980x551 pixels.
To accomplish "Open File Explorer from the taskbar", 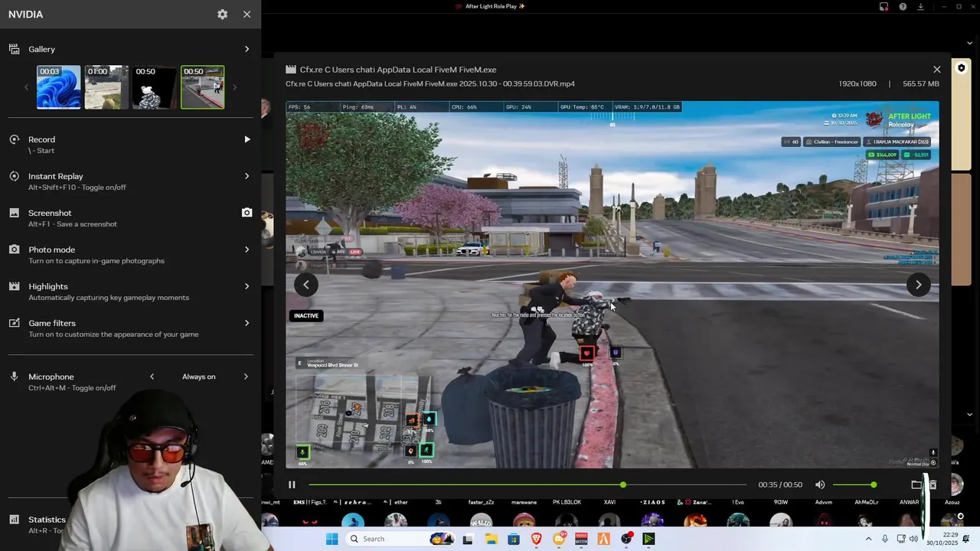I will [491, 539].
